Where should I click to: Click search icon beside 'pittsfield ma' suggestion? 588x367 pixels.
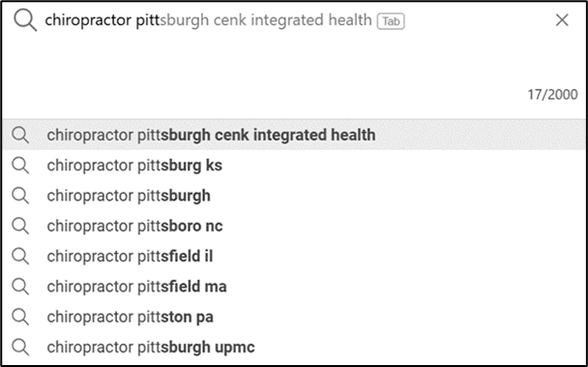tap(20, 287)
